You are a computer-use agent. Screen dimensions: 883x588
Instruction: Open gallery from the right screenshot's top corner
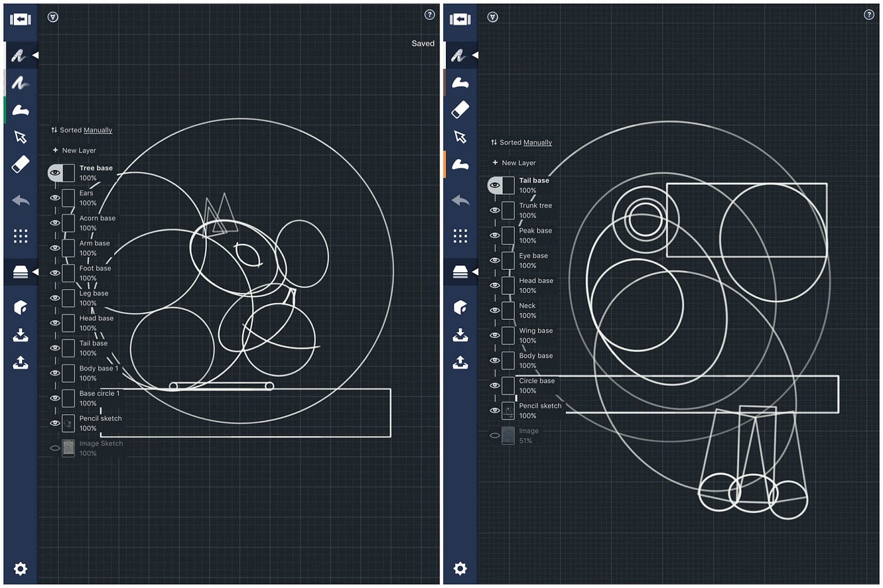pos(460,20)
